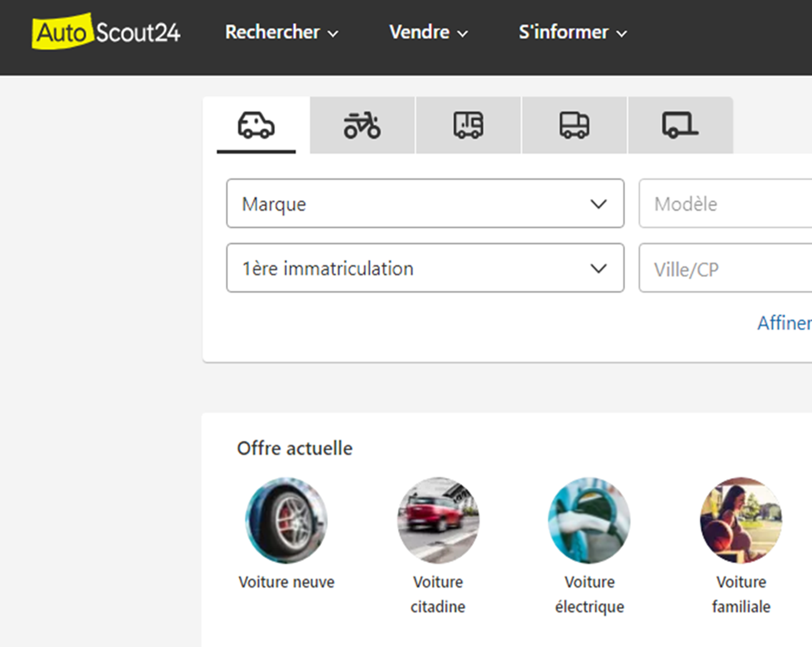Open the Marque dropdown
The image size is (812, 647).
click(x=425, y=203)
